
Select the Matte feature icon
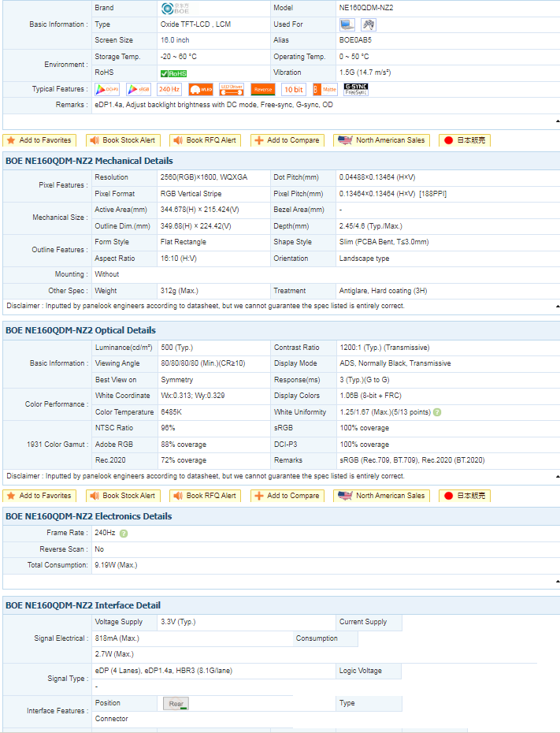(325, 89)
